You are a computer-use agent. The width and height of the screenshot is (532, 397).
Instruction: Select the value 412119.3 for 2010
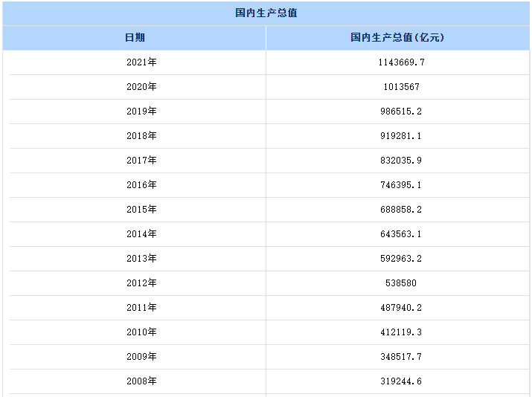401,332
